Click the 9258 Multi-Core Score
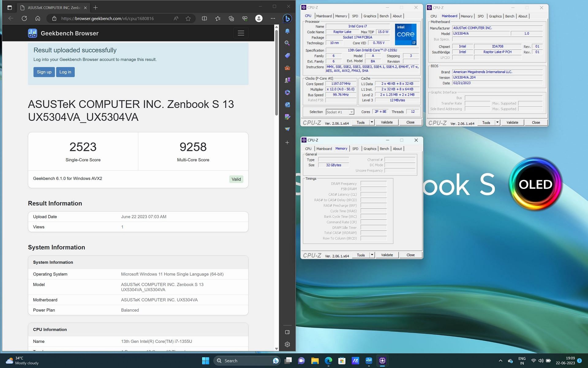 [x=193, y=147]
